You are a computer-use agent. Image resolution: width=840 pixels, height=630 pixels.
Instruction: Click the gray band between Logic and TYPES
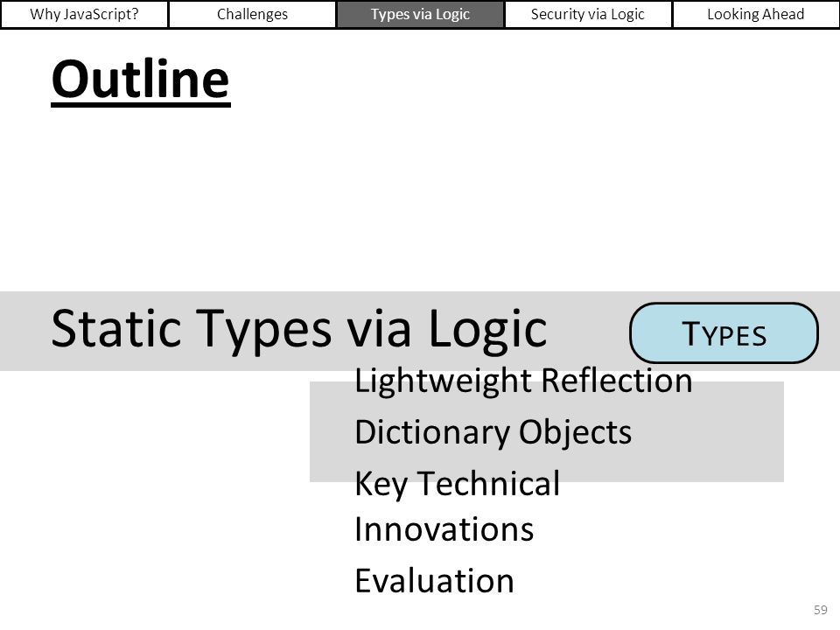click(589, 331)
